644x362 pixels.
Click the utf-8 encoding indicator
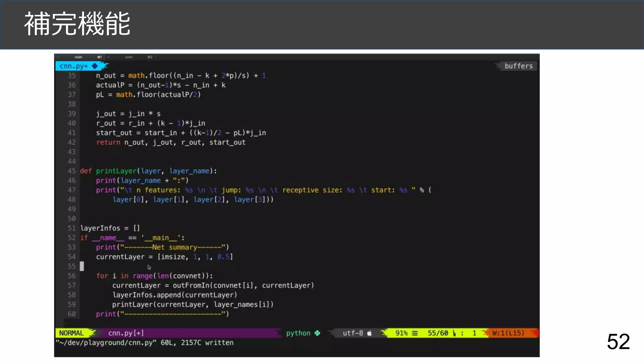coord(353,333)
